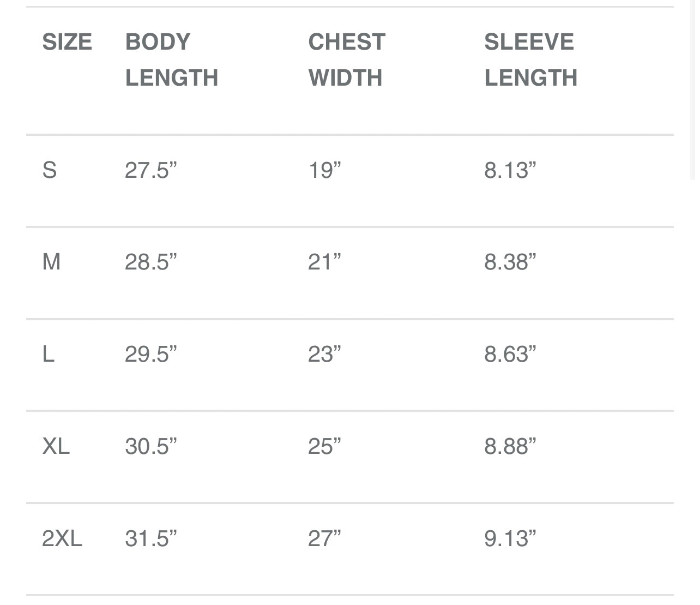Click the CHEST WIDTH column header
The height and width of the screenshot is (605, 700).
(x=347, y=60)
